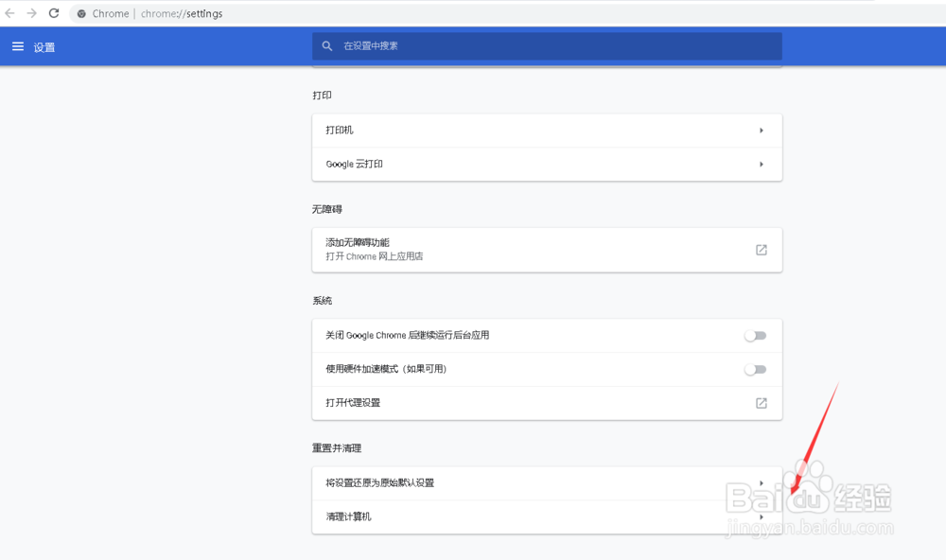Click the Google 云打印 text label
This screenshot has height=560, width=946.
coord(354,165)
